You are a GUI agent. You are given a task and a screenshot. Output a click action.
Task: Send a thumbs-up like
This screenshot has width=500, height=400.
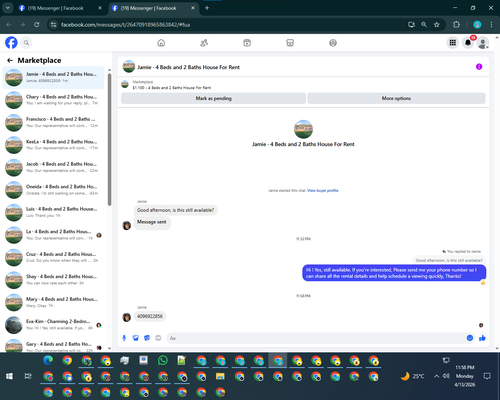tap(482, 338)
